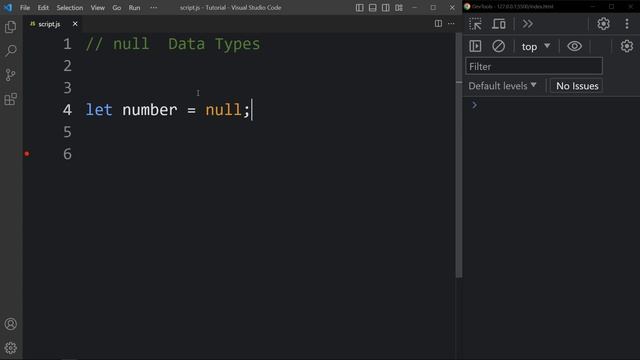Click the comment text on line 1
Viewport: 640px width, 360px height.
click(x=173, y=44)
